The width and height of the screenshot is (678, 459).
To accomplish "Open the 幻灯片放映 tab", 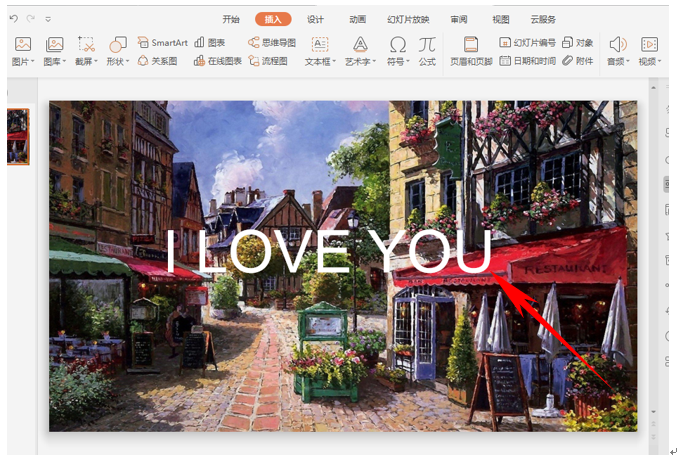I will 408,19.
